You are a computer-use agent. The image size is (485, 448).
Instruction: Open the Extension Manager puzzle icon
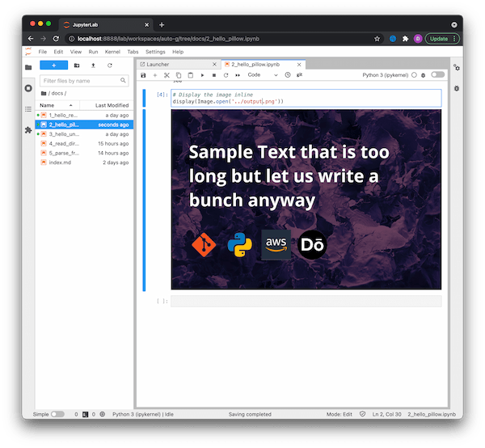click(x=28, y=129)
